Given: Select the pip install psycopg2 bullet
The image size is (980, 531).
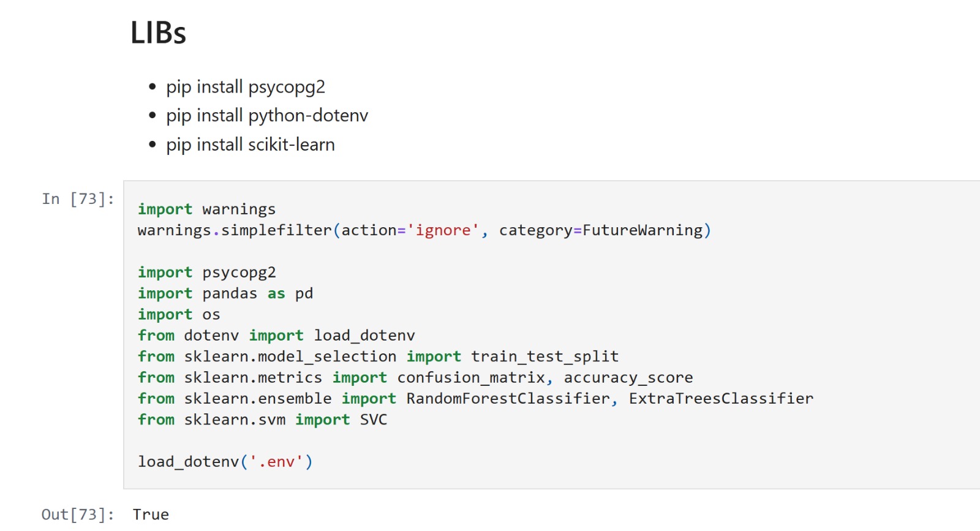Looking at the screenshot, I should [245, 87].
